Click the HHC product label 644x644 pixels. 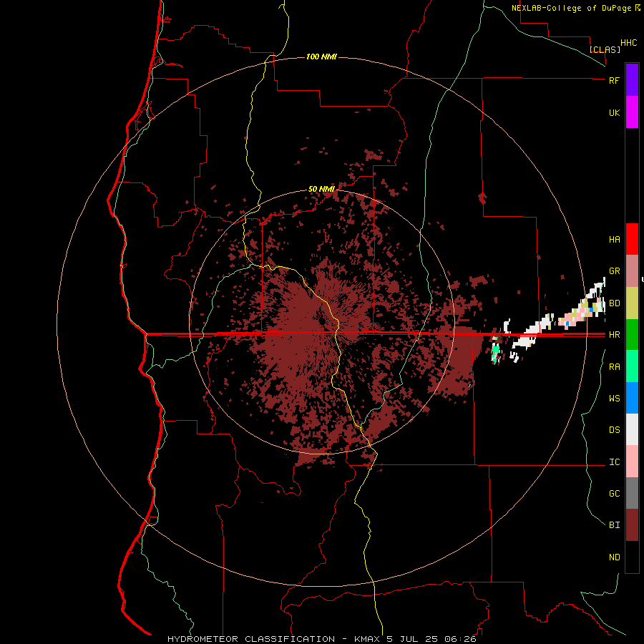point(629,43)
